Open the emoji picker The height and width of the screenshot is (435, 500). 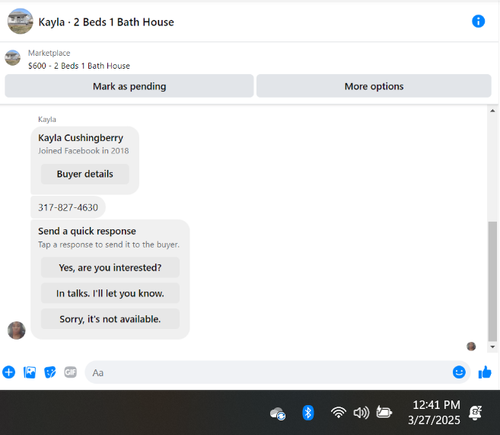click(x=459, y=372)
